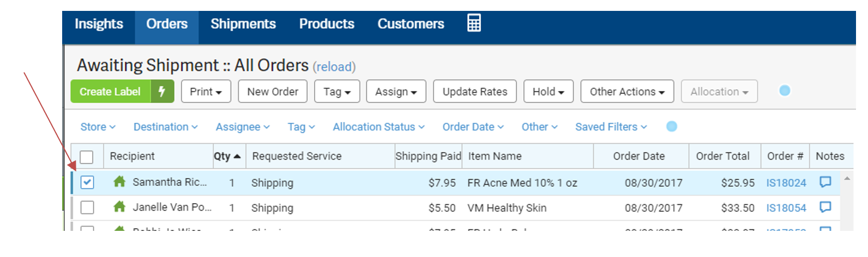The width and height of the screenshot is (868, 257).
Task: Click the Update Rates button
Action: click(x=475, y=91)
